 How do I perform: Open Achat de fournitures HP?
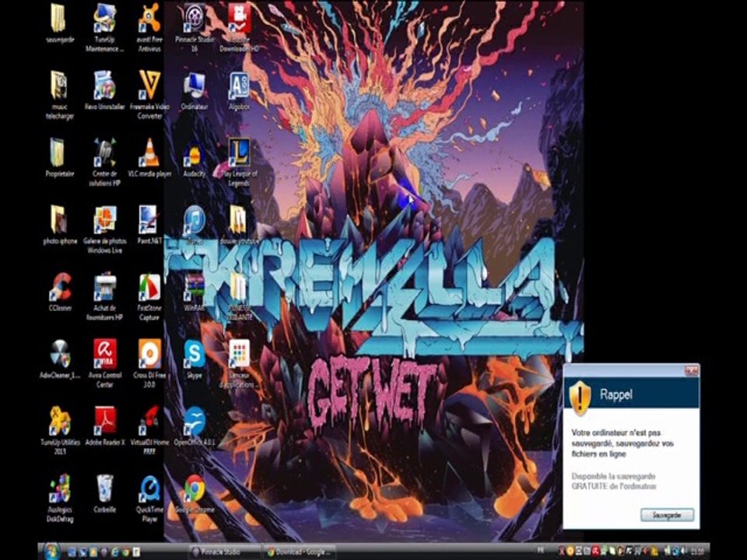pos(104,296)
